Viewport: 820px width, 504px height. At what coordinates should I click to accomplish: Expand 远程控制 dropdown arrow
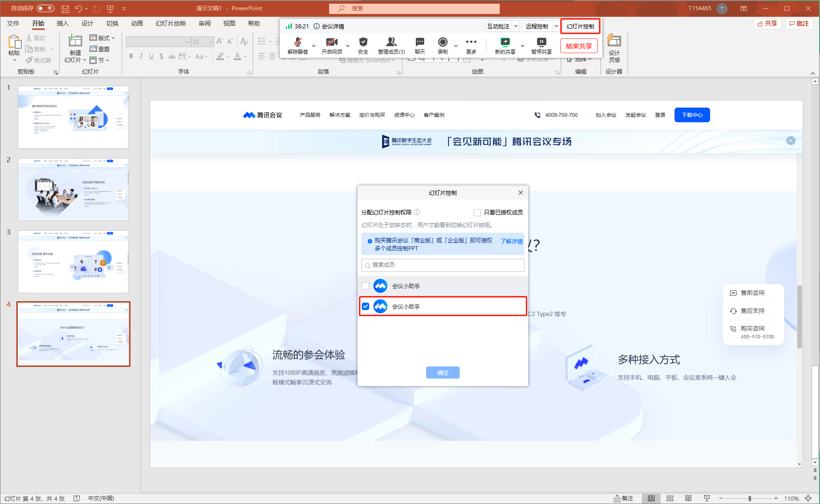[x=556, y=26]
